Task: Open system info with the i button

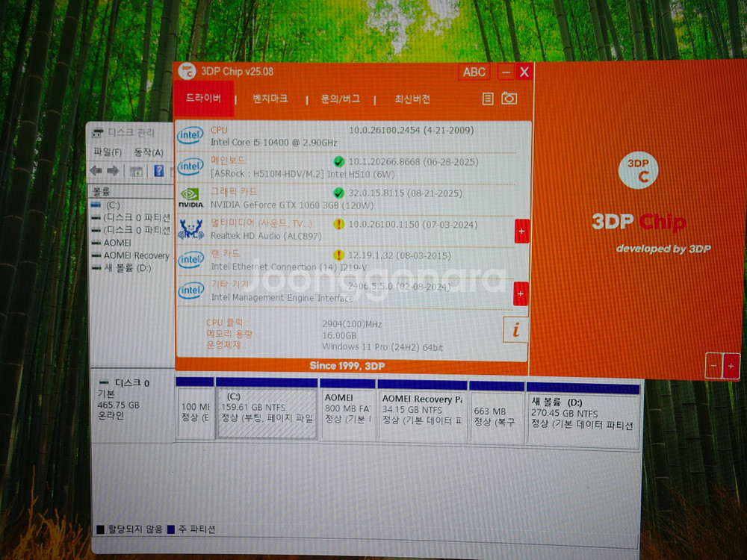Action: (x=515, y=329)
